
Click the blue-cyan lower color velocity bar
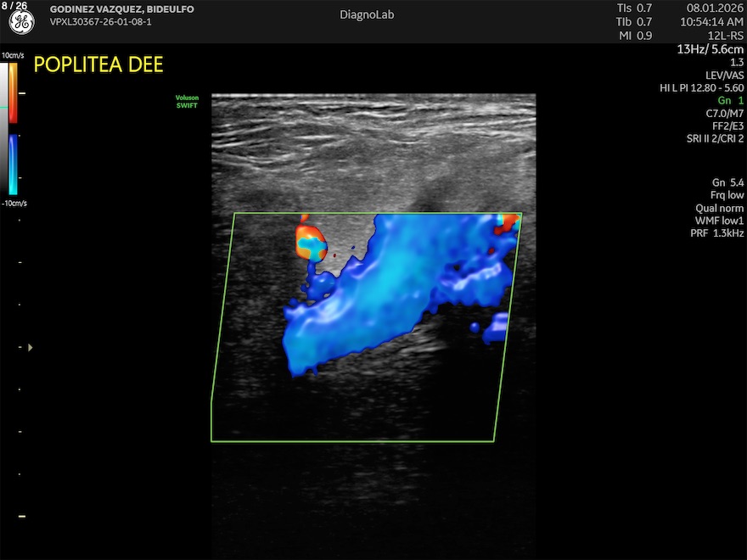(x=13, y=165)
